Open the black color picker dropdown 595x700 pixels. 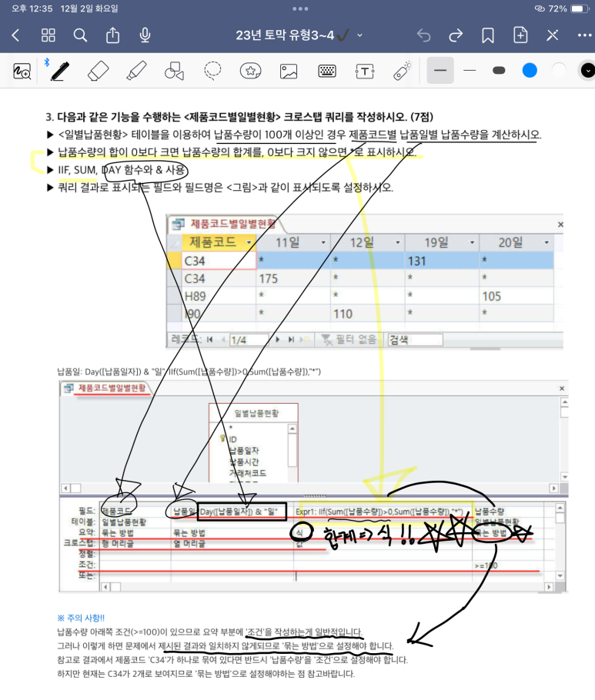[587, 71]
